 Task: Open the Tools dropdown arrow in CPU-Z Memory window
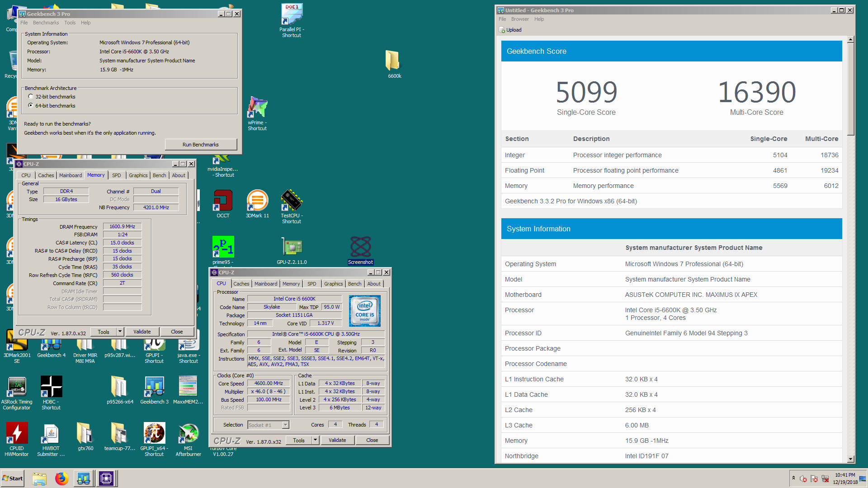(120, 332)
